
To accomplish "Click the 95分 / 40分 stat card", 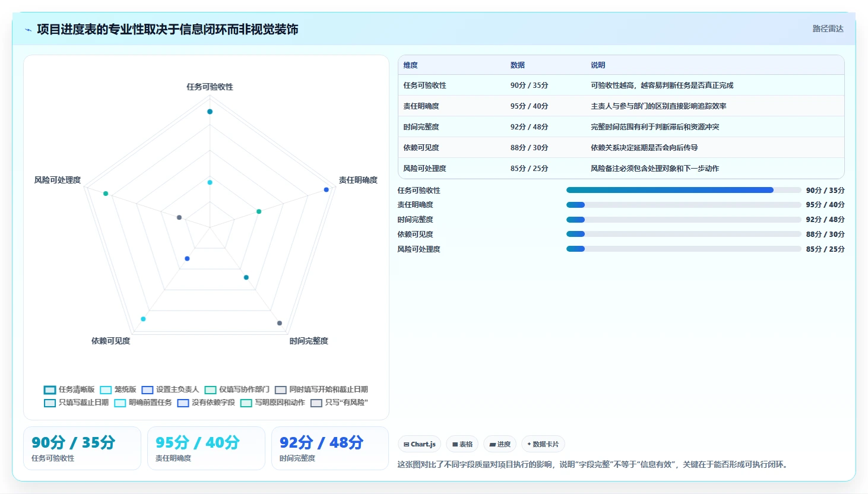I will click(206, 448).
